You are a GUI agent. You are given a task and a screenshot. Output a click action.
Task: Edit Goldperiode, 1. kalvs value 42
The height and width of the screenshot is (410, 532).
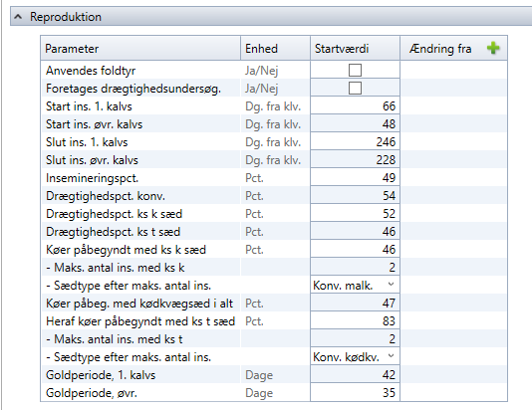coord(355,375)
